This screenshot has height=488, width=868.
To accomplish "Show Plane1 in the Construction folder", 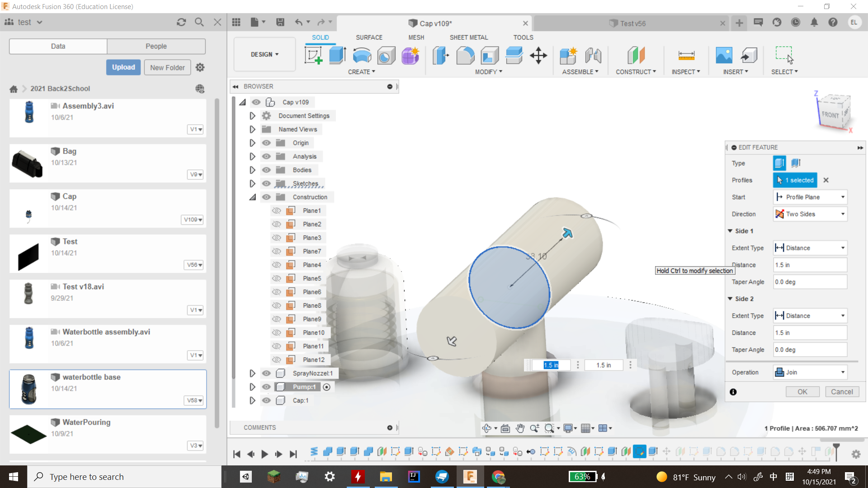I will [277, 211].
